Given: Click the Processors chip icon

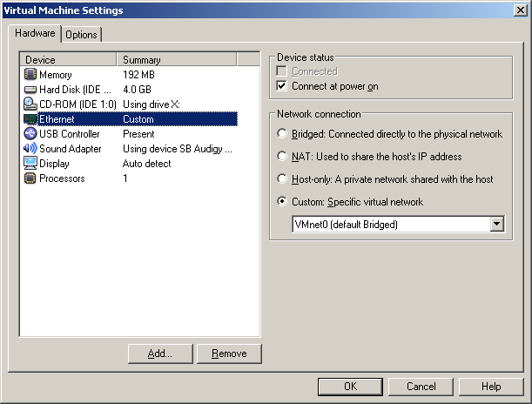Looking at the screenshot, I should point(30,178).
